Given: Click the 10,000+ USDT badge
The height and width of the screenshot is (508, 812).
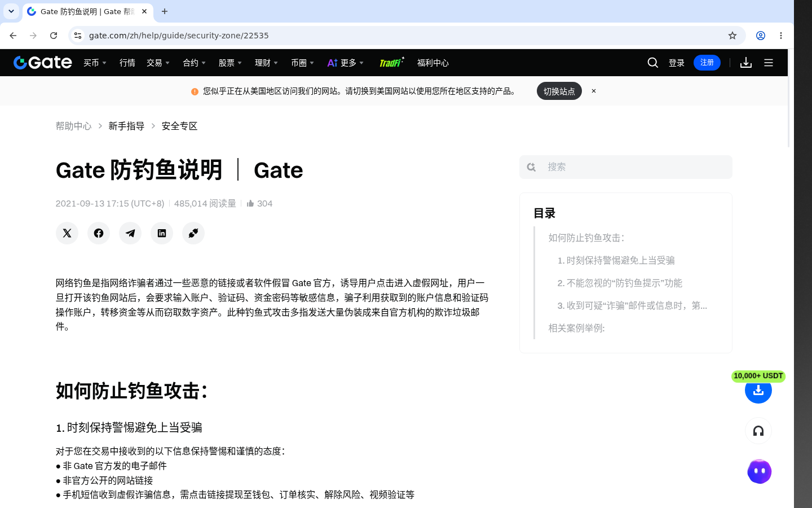Looking at the screenshot, I should click(x=758, y=376).
